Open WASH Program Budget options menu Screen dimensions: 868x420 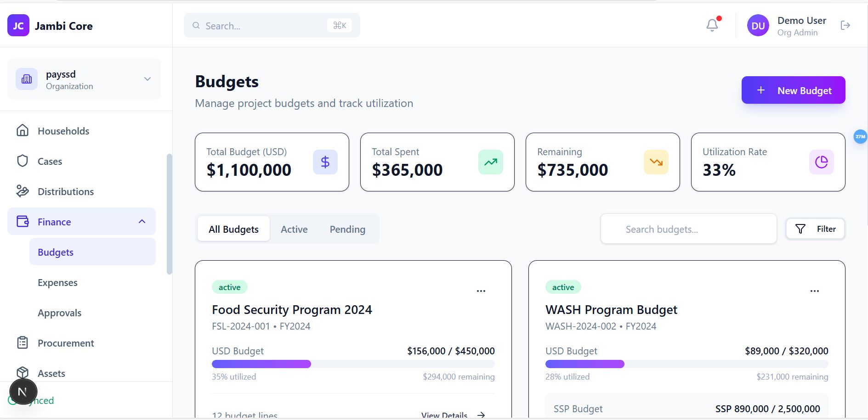[x=814, y=291]
